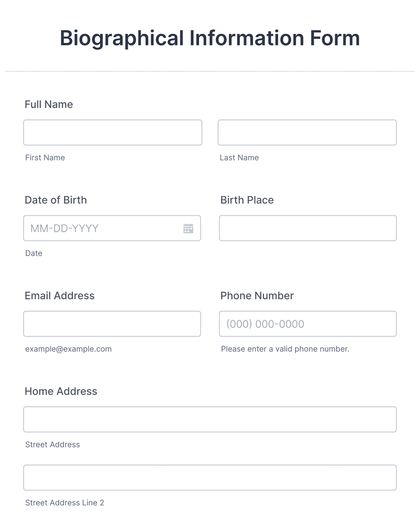The height and width of the screenshot is (517, 420).
Task: Select the Birth Place input field
Action: (x=308, y=228)
